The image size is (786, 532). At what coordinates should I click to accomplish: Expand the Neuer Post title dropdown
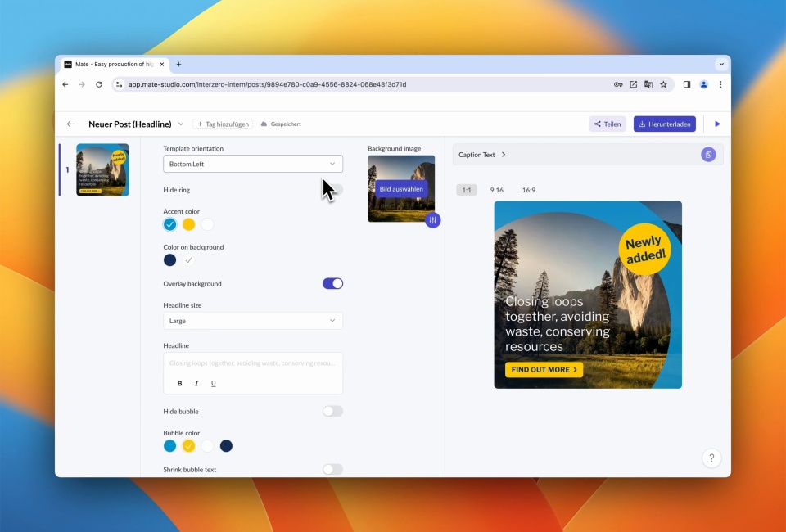click(x=181, y=124)
